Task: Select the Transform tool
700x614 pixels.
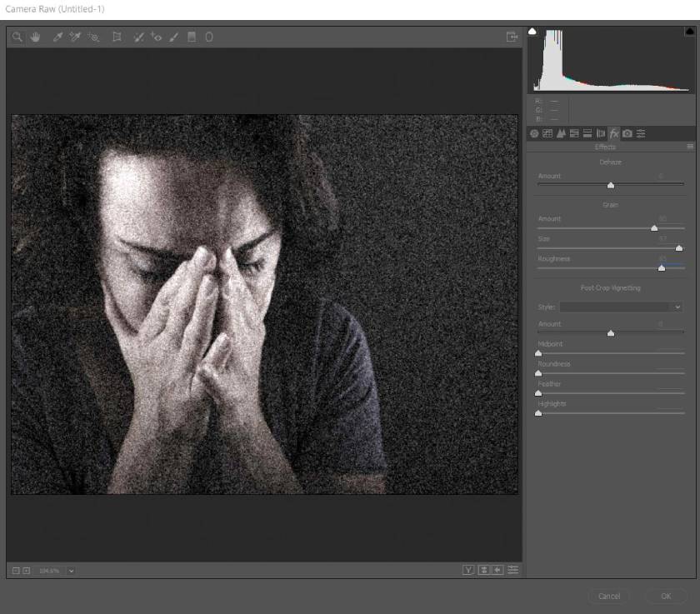Action: pyautogui.click(x=117, y=37)
